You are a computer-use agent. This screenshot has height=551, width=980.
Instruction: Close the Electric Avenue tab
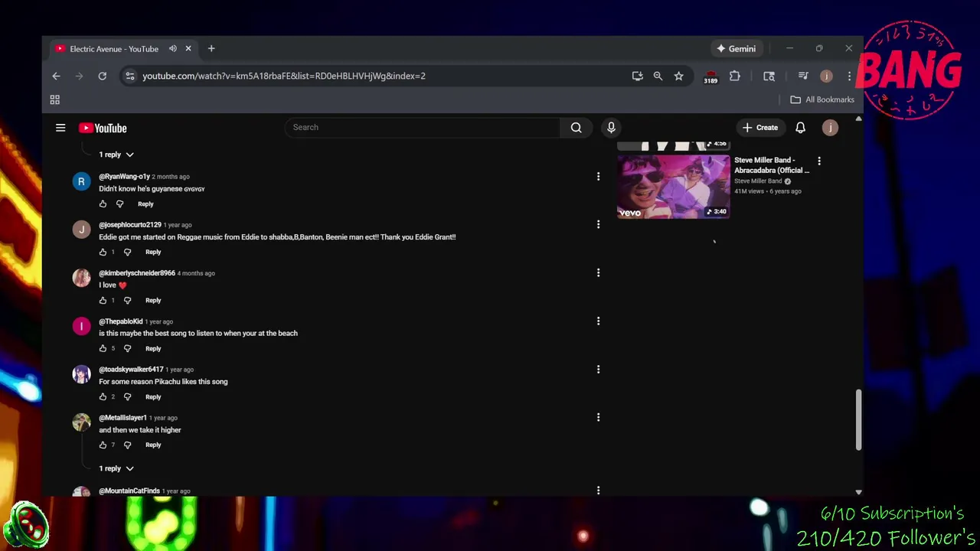click(x=188, y=49)
